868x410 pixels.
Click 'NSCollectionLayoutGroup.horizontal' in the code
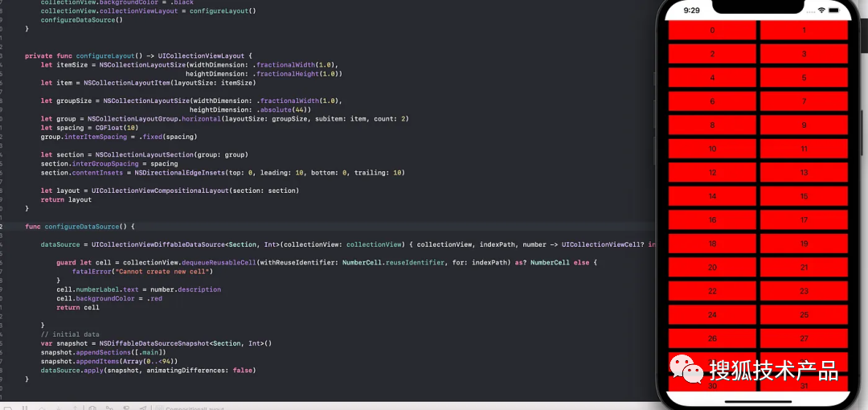click(154, 119)
